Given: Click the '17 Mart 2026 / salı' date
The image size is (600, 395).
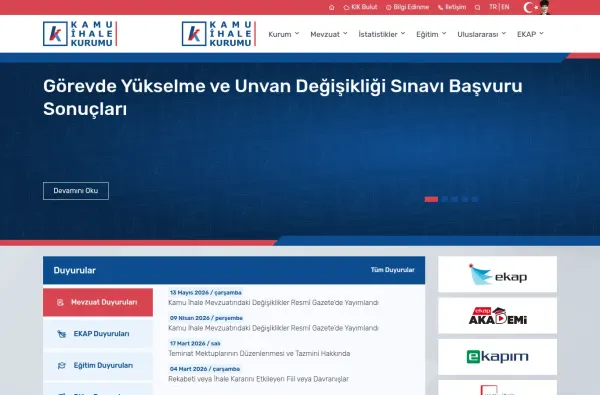Looking at the screenshot, I should [x=195, y=343].
